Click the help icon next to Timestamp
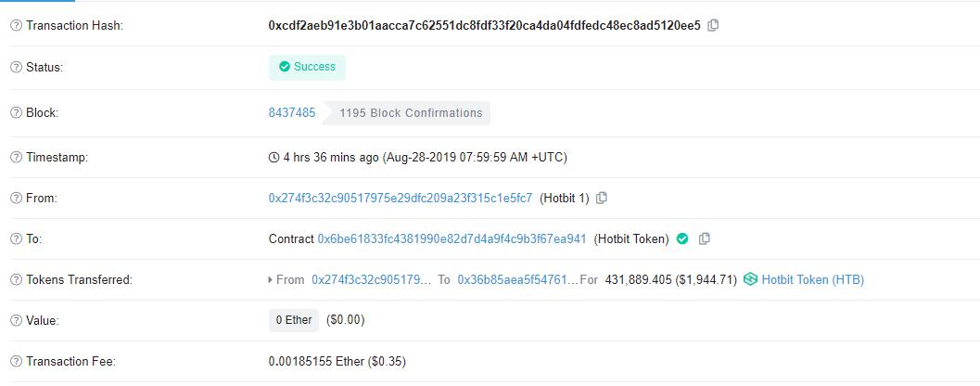 coord(17,158)
